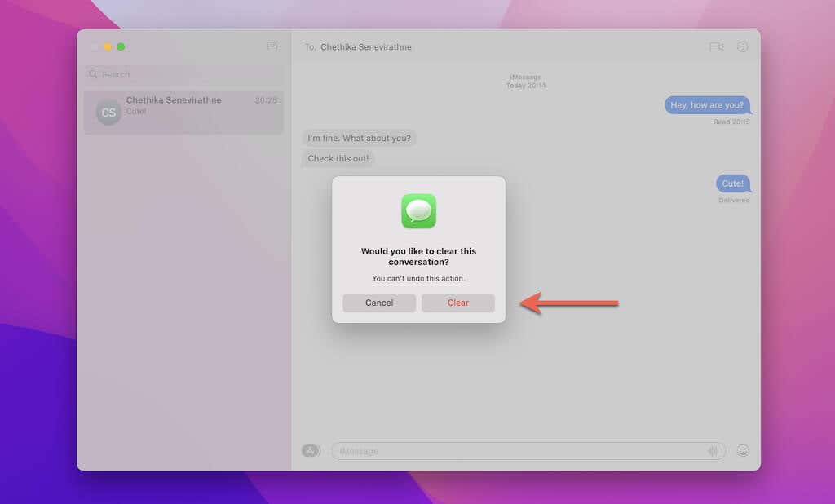Click the yellow minimize window button
This screenshot has width=835, height=504.
(108, 46)
